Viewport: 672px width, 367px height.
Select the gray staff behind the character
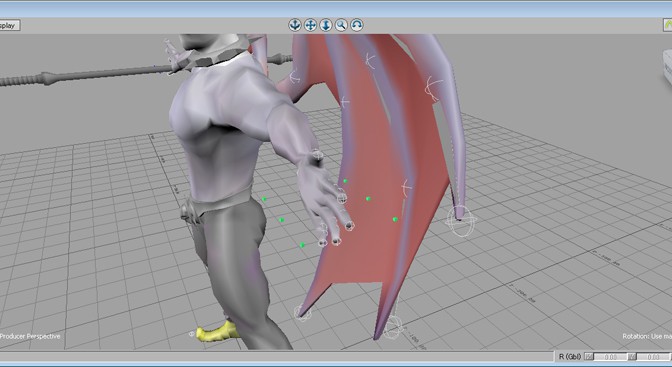pyautogui.click(x=86, y=75)
